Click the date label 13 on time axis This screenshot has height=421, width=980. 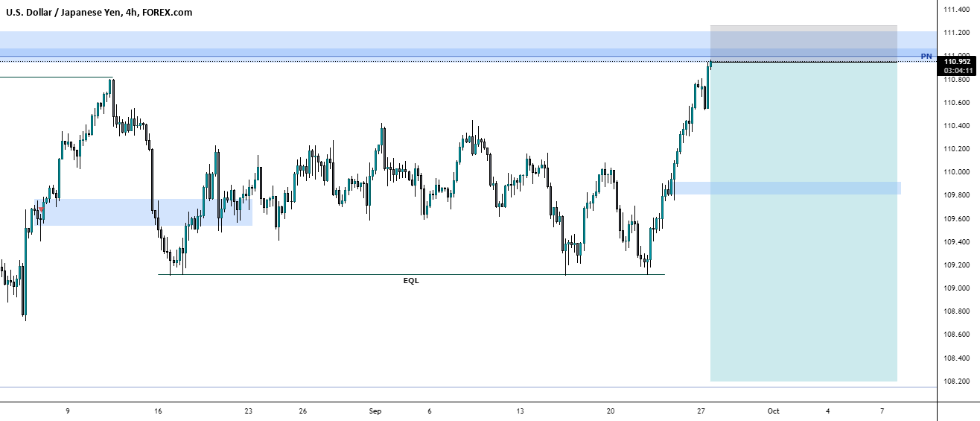click(520, 411)
